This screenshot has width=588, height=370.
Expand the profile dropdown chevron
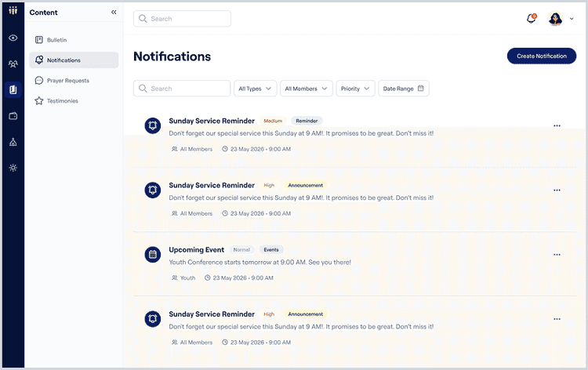(572, 18)
